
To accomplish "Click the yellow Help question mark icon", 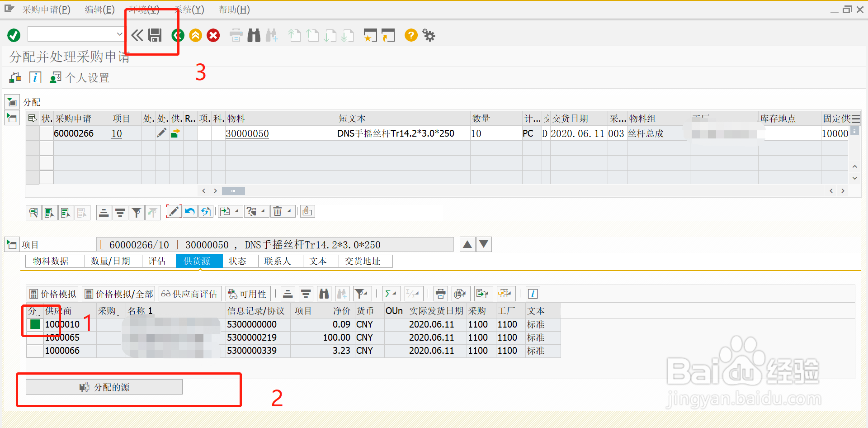I will tap(411, 35).
